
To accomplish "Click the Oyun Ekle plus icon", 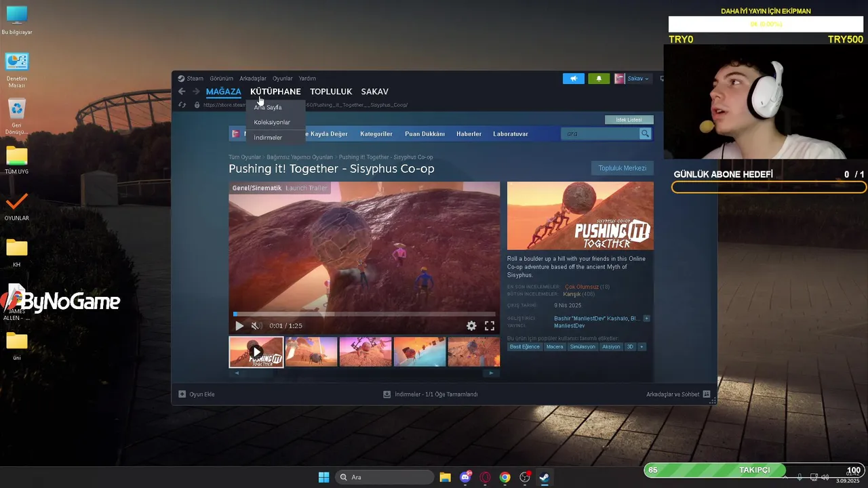I will [x=182, y=394].
